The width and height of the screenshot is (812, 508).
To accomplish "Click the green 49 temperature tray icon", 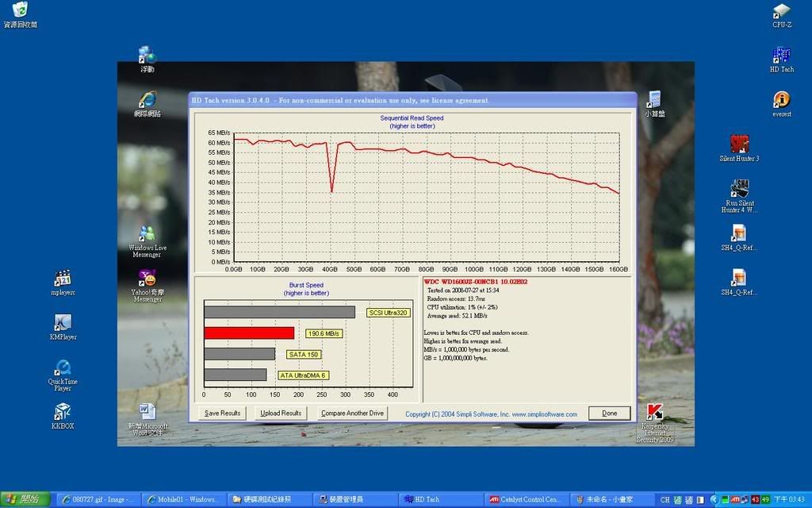I will click(765, 500).
